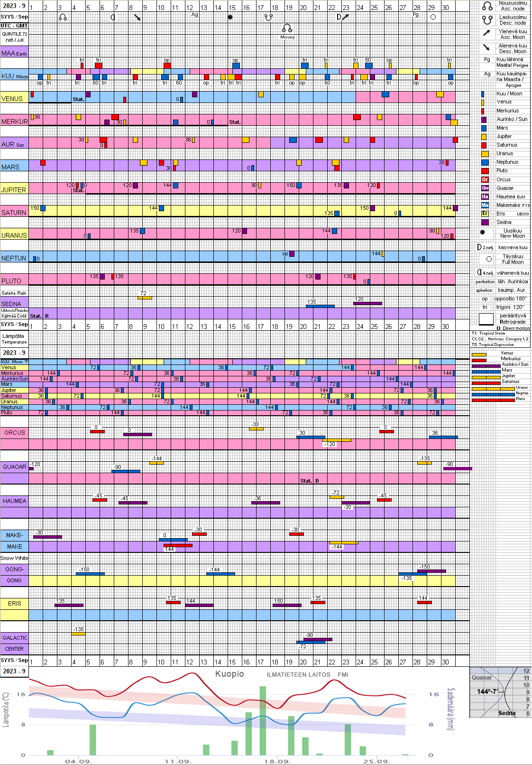Click the GALACTIC row label

click(15, 638)
